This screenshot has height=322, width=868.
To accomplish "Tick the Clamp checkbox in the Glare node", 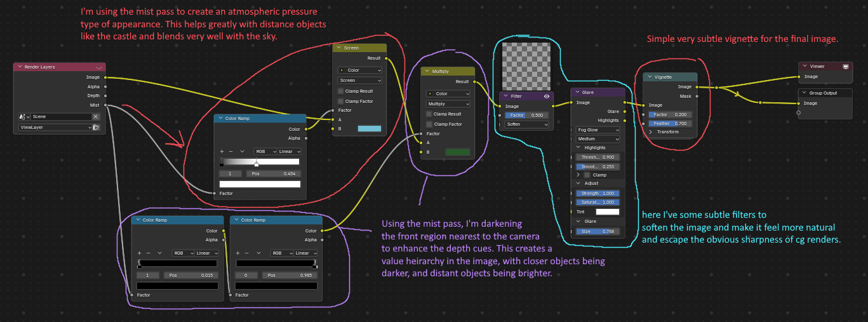I will coord(587,175).
